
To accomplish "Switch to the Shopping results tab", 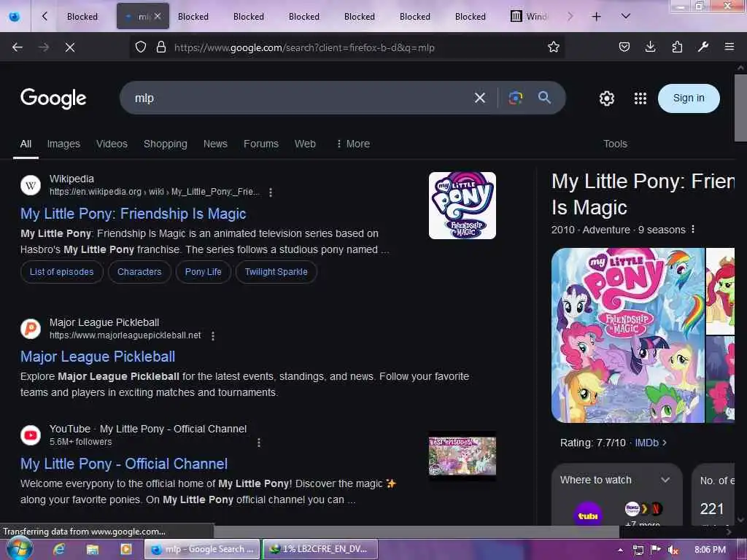I will click(x=166, y=144).
